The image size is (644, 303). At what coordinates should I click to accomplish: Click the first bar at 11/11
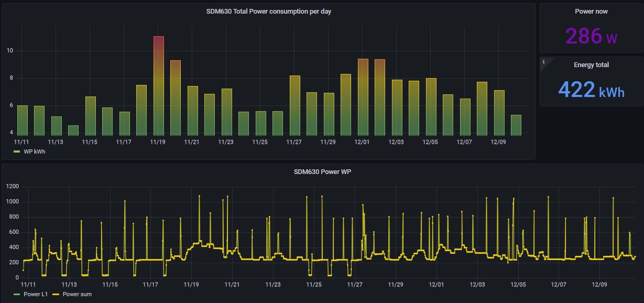(22, 121)
